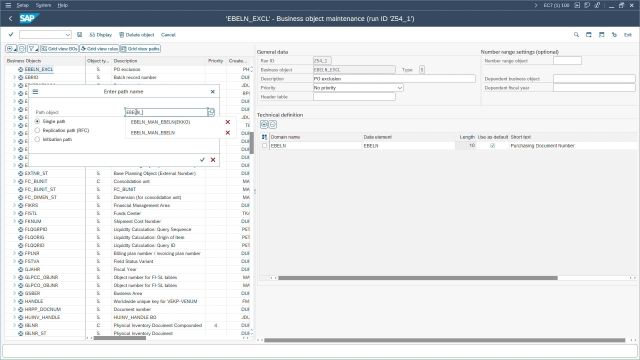Select the Initiation path radio button
640x360 pixels.
click(38, 140)
